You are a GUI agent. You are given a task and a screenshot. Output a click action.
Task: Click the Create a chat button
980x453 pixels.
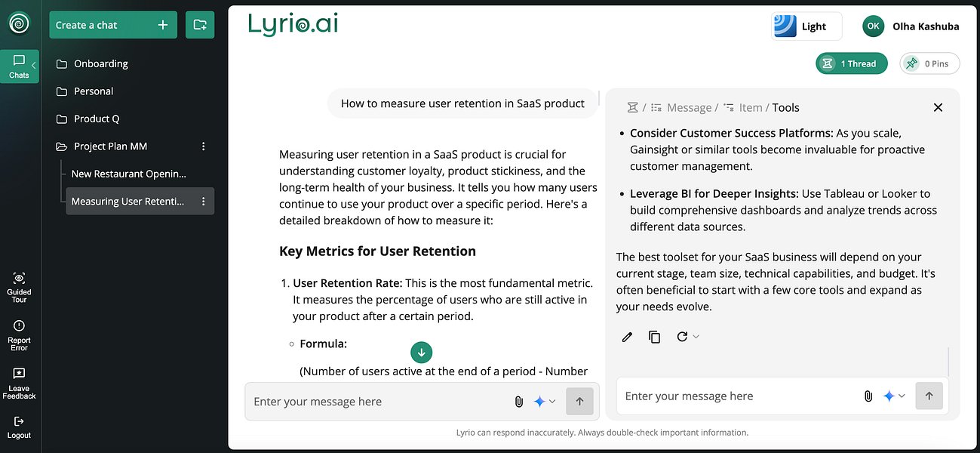point(112,24)
